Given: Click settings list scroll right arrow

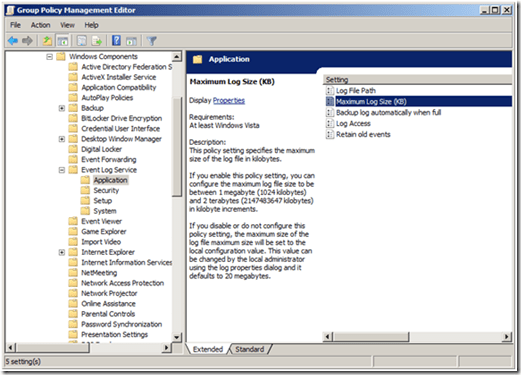Looking at the screenshot, I should (x=507, y=337).
